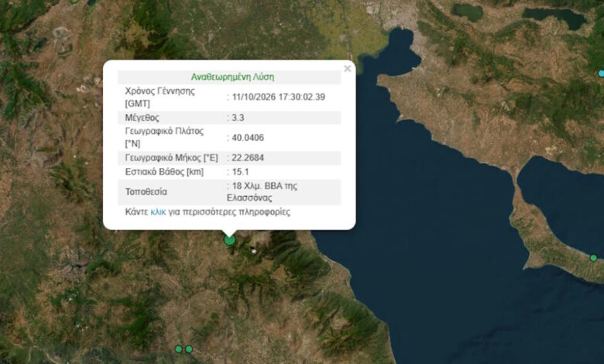Select the 'Εστιακό Βάθος [km]' label

(x=164, y=172)
